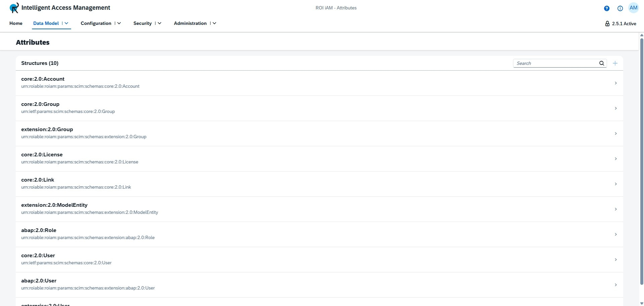Click the ROI iAM logo icon
644x306 pixels.
pos(14,8)
